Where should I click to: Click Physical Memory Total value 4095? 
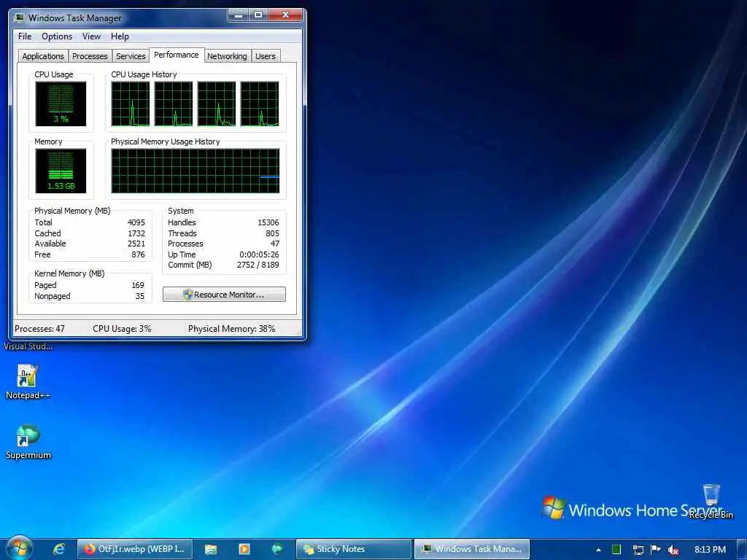point(136,222)
